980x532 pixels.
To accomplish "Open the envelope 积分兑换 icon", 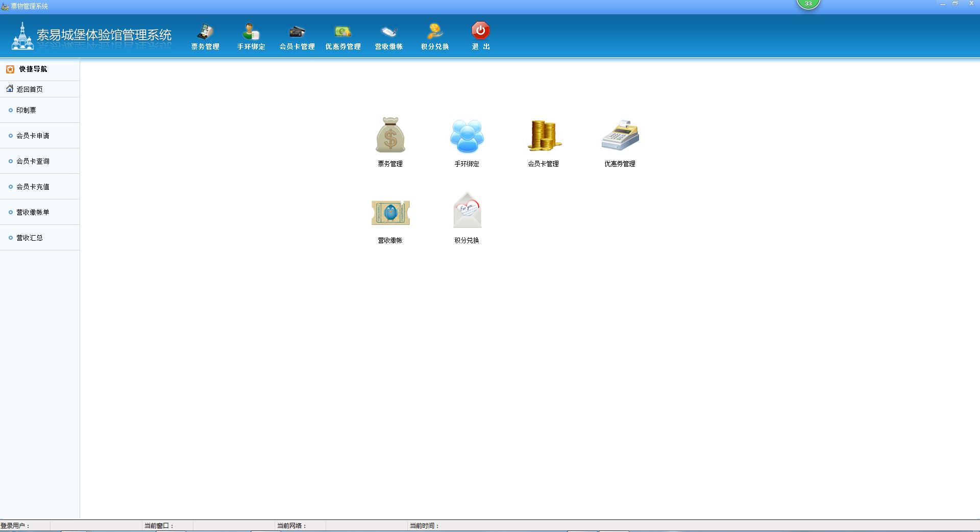I will coord(467,212).
